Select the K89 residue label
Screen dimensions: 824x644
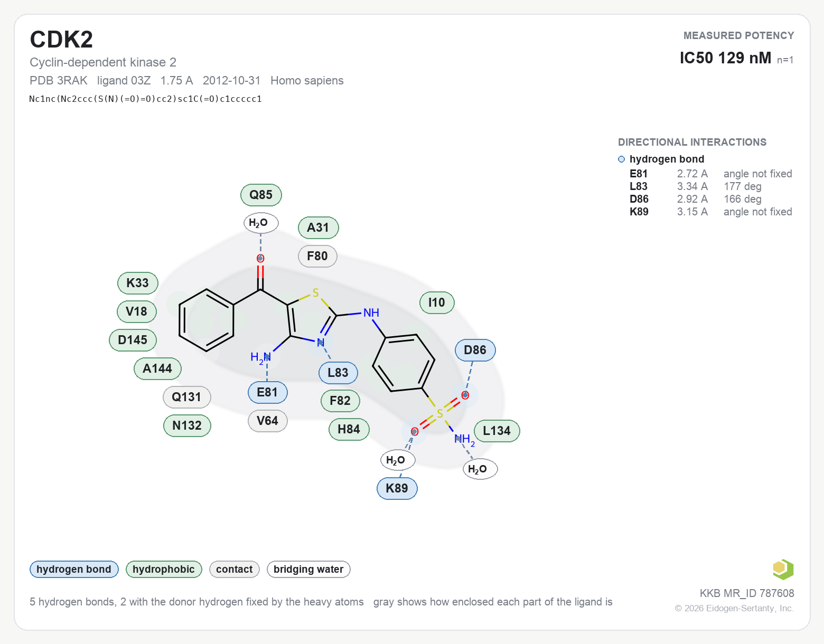click(397, 488)
